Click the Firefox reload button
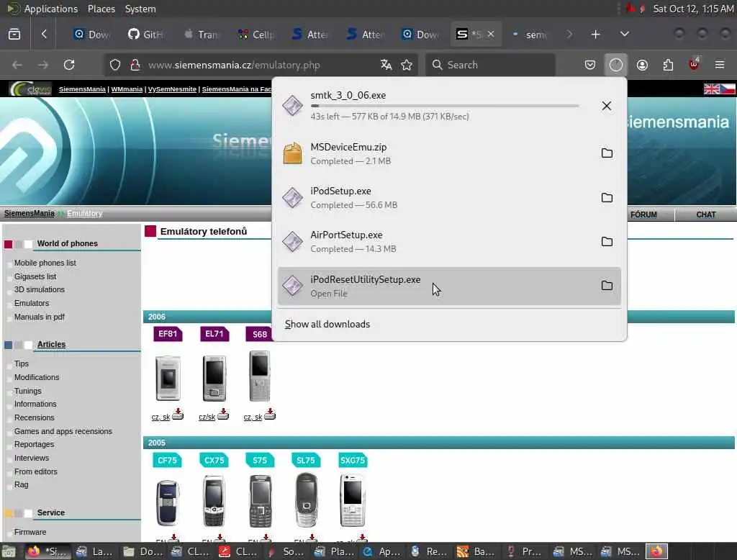Viewport: 737px width, 560px height. point(69,65)
